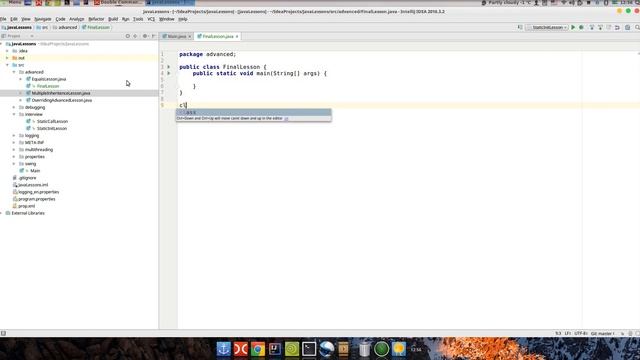
Task: Run the StaticInitLesson configuration with green play
Action: [573, 27]
